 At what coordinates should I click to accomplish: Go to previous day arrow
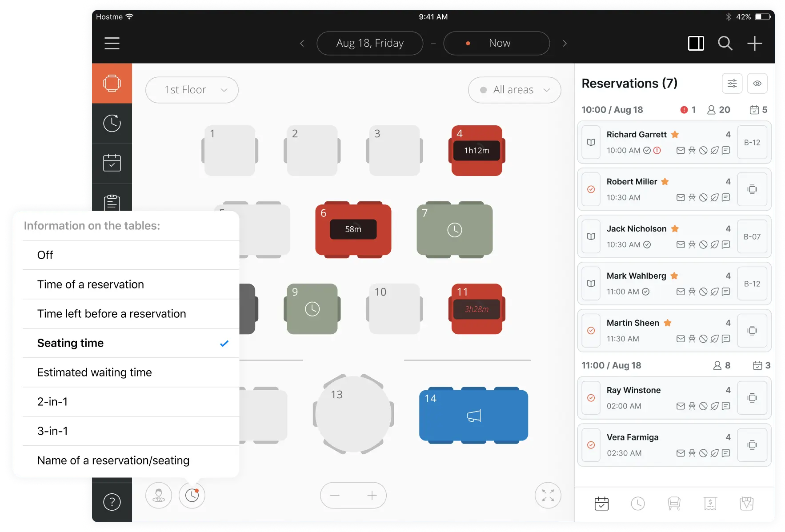pyautogui.click(x=302, y=43)
